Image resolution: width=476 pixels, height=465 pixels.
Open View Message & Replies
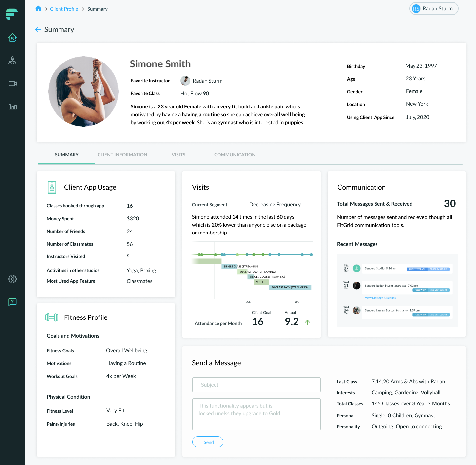tap(380, 298)
